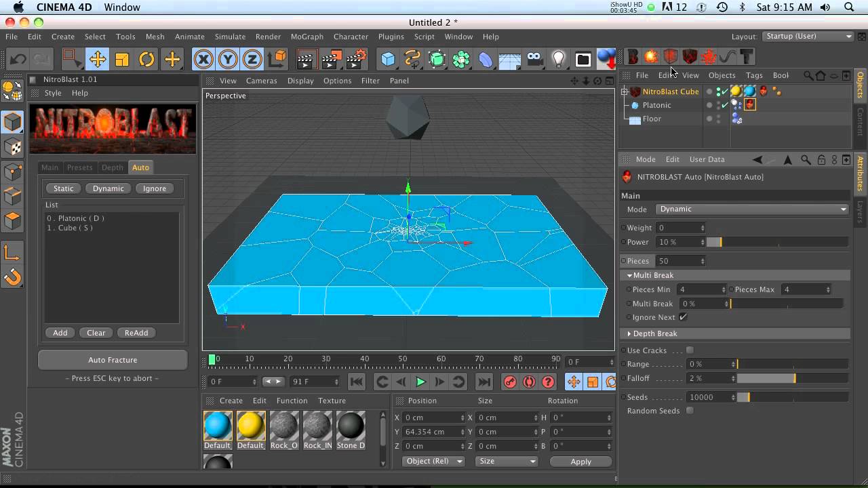Toggle the Y axis lock

tap(228, 59)
